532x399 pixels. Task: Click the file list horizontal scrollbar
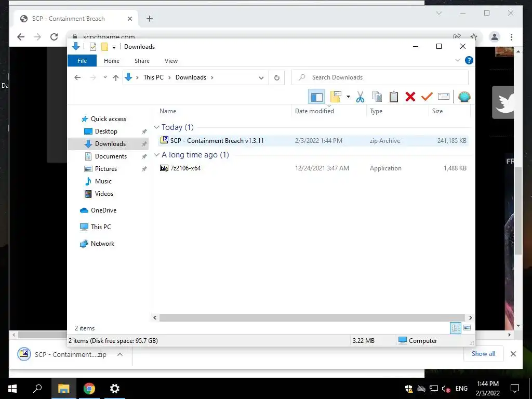point(312,317)
